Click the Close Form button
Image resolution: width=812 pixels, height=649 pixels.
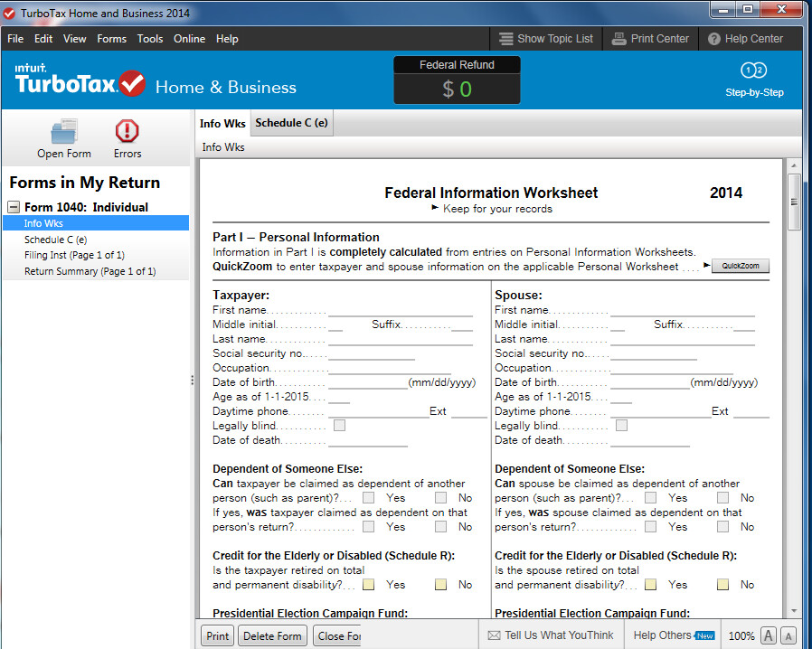point(337,636)
